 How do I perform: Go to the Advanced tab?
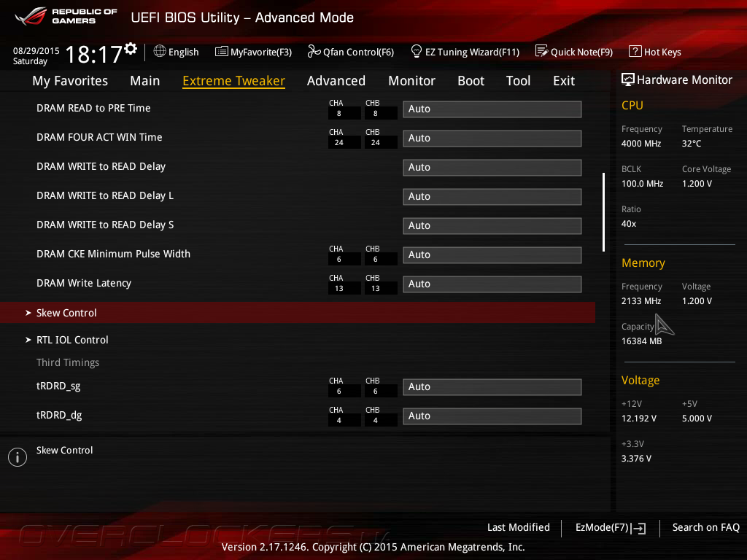(x=336, y=81)
